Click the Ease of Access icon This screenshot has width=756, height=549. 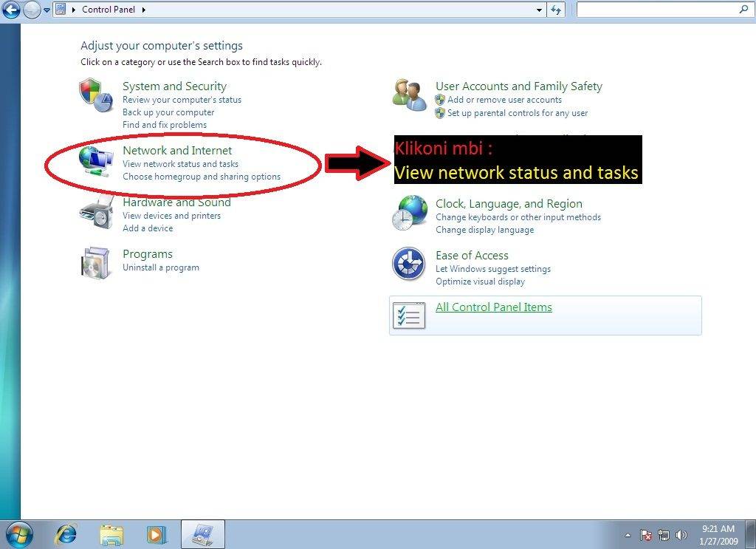click(x=408, y=263)
